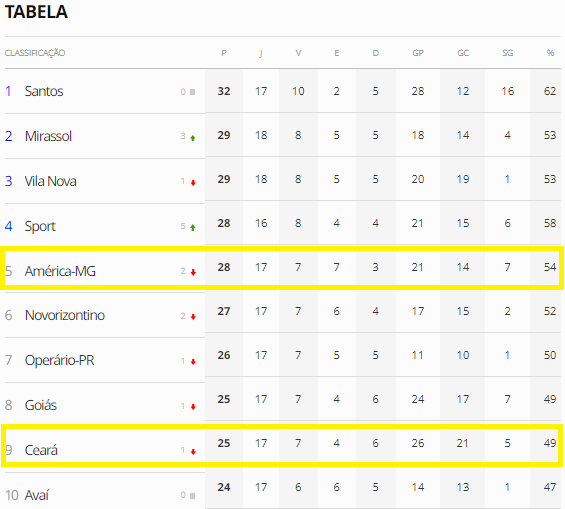Click the red down arrow beside América-MG

[x=193, y=272]
